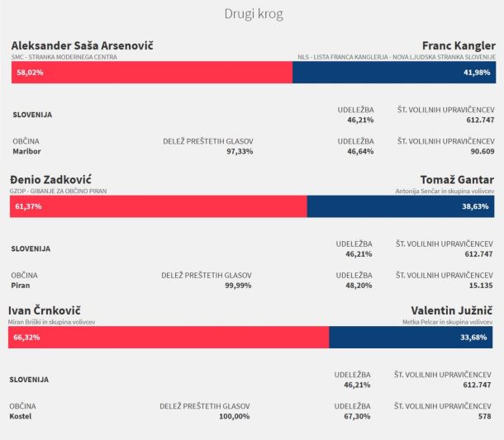
Task: Open candidate Ivan Črnkovič
Action: tap(44, 310)
